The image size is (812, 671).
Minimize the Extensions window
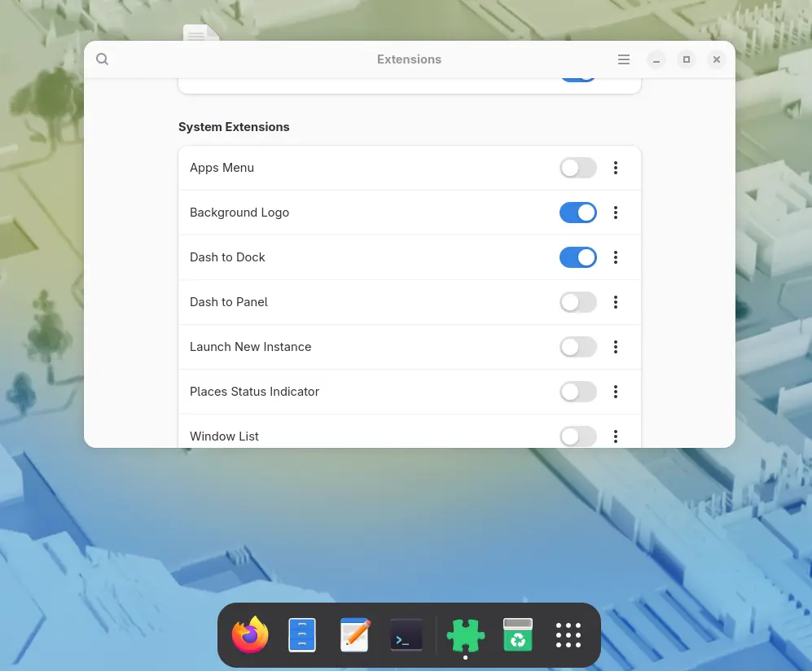[656, 59]
